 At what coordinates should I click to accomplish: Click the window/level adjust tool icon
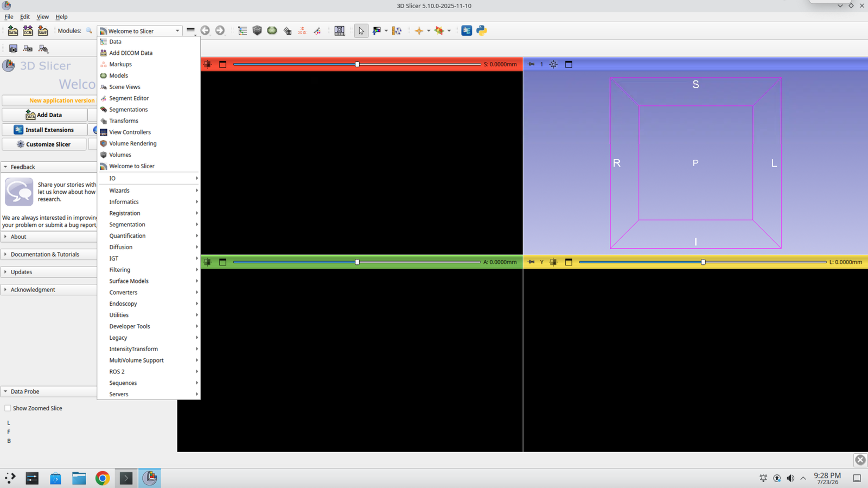(x=376, y=31)
